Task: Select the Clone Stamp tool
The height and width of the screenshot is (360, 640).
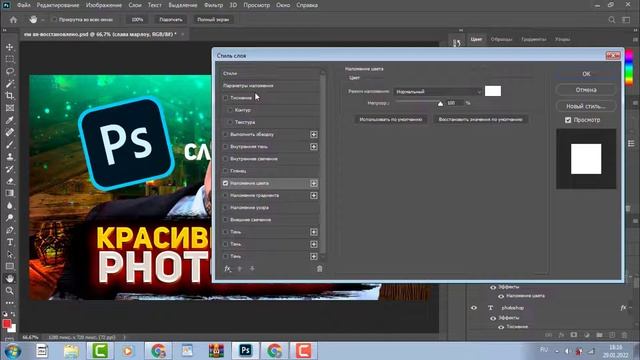Action: 9,157
